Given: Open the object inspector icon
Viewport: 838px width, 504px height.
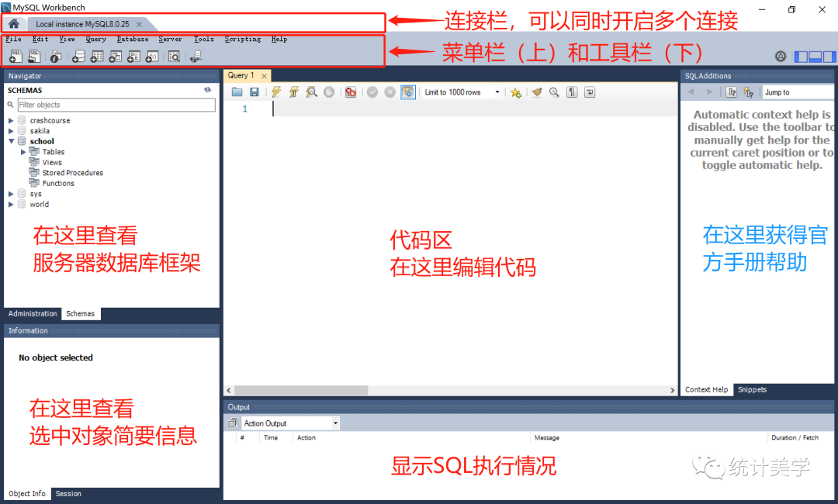Looking at the screenshot, I should pos(56,57).
